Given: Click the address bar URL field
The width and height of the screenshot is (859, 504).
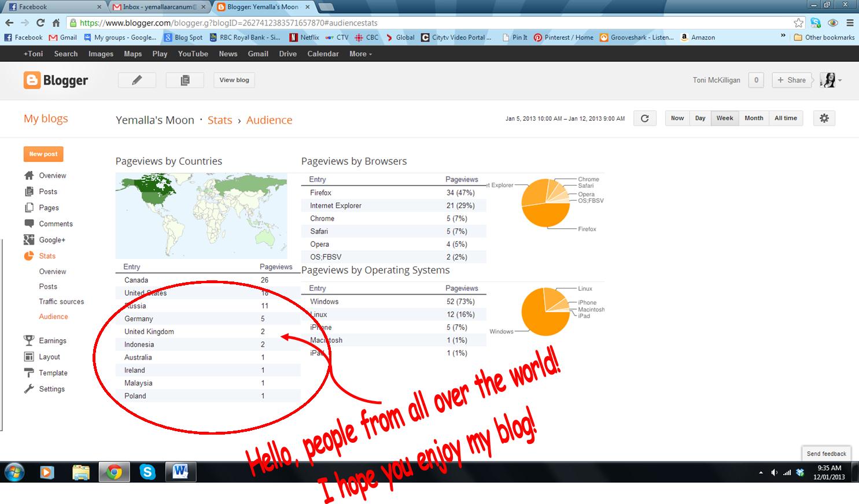Looking at the screenshot, I should tap(428, 23).
